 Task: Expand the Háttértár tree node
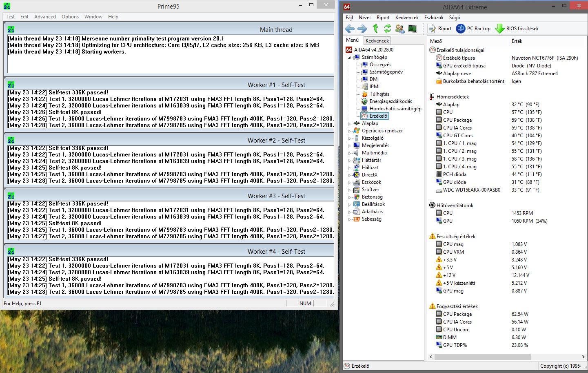[x=350, y=160]
